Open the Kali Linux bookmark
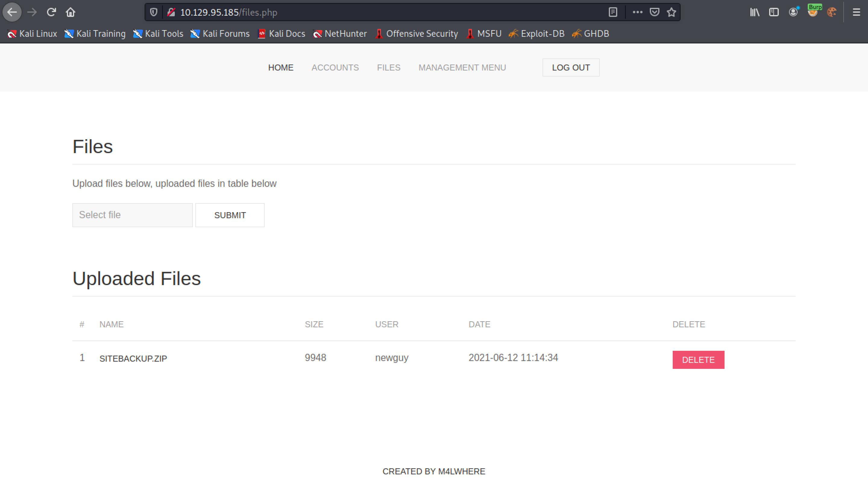The height and width of the screenshot is (487, 868). [x=32, y=34]
